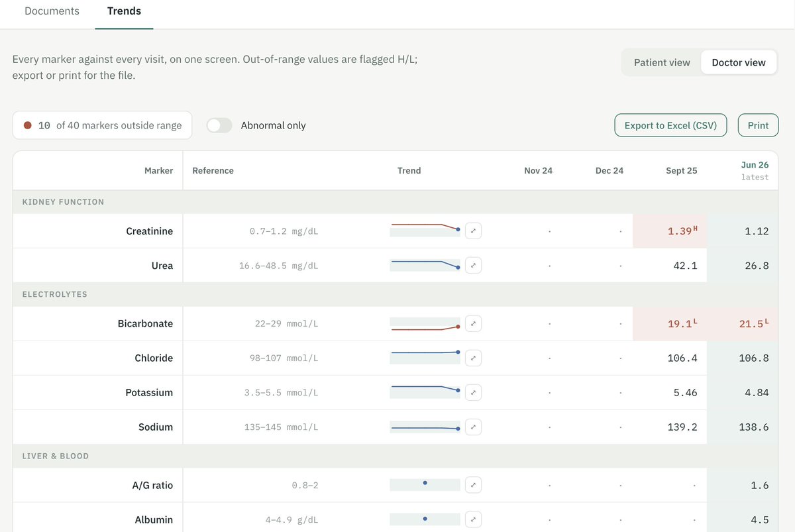Click the 10 of 40 markers outside range badge

tap(102, 125)
